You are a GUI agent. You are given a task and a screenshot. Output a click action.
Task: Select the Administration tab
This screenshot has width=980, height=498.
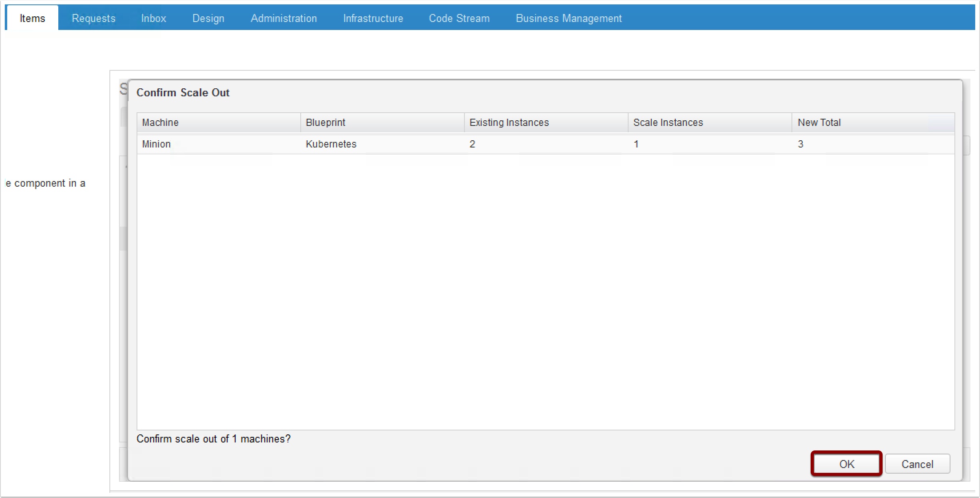pyautogui.click(x=284, y=18)
